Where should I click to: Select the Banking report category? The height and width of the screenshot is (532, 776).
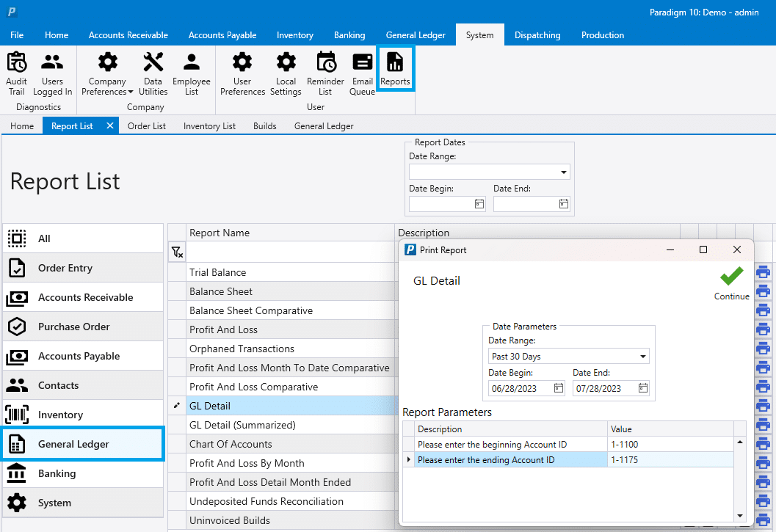[83, 473]
